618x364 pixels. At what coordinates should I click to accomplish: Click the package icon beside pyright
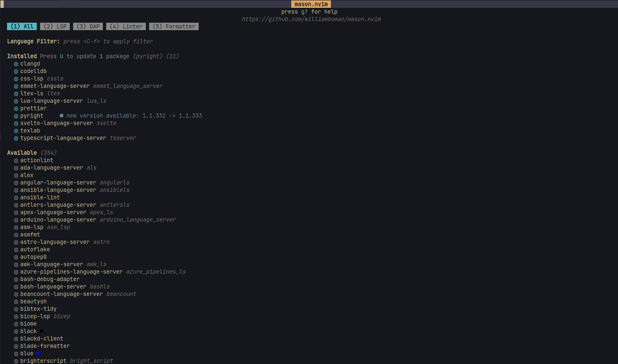click(16, 116)
